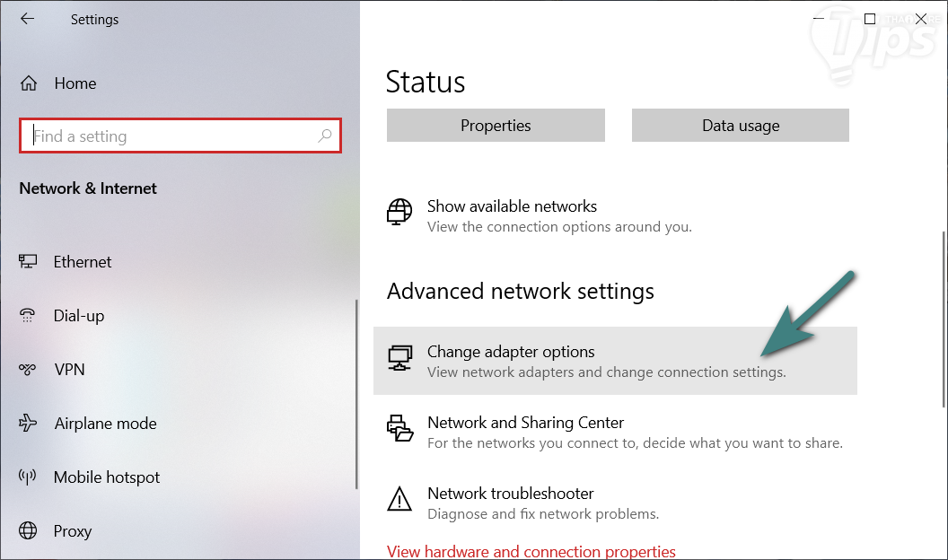Select Mobile hotspot label in sidebar
The image size is (948, 560).
click(107, 477)
